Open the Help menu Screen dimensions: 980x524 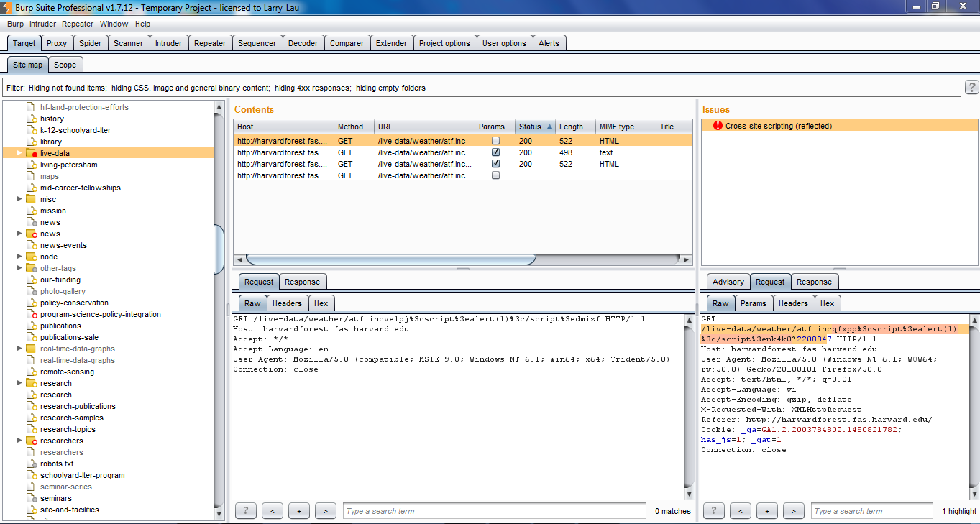142,24
